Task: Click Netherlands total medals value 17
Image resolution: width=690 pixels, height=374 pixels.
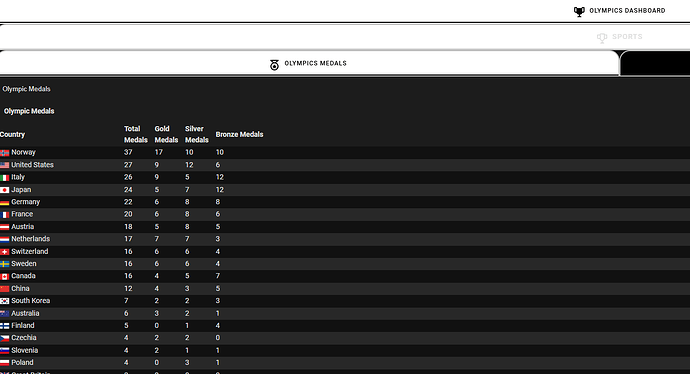Action: tap(128, 239)
